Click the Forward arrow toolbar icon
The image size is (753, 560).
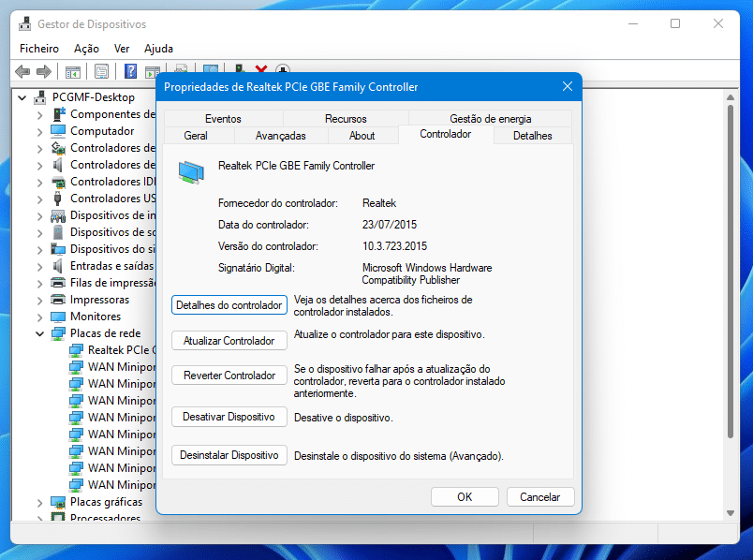(44, 71)
